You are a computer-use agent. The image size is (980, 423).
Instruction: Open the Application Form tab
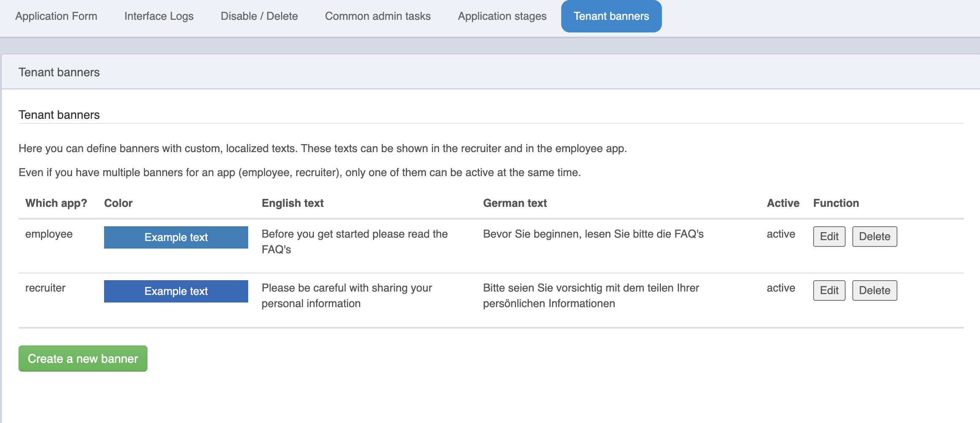(x=56, y=16)
